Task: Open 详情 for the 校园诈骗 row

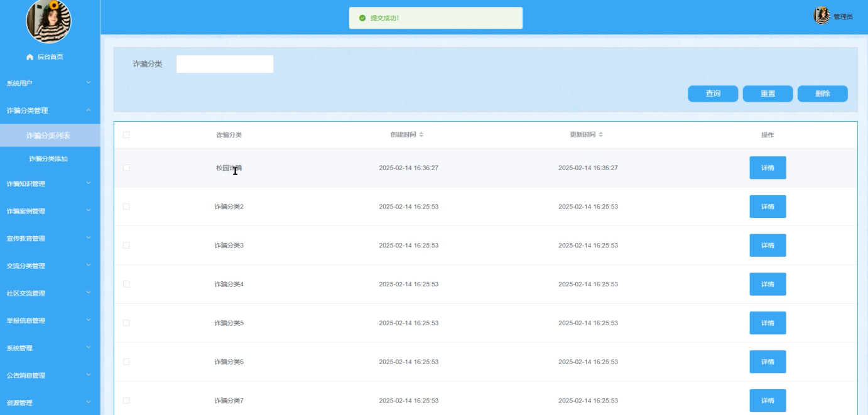Action: coord(768,168)
